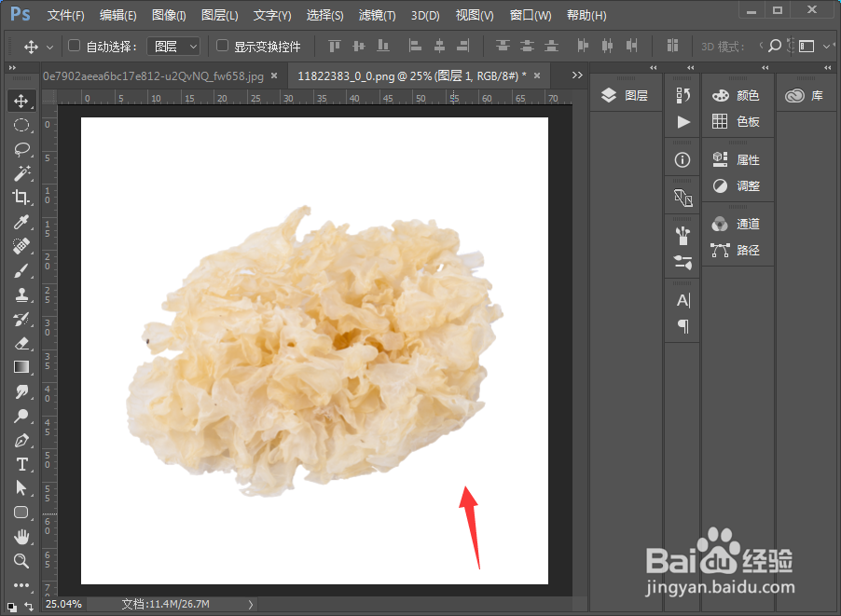This screenshot has height=616, width=841.
Task: Reset default foreground and background colors
Action: pyautogui.click(x=12, y=608)
